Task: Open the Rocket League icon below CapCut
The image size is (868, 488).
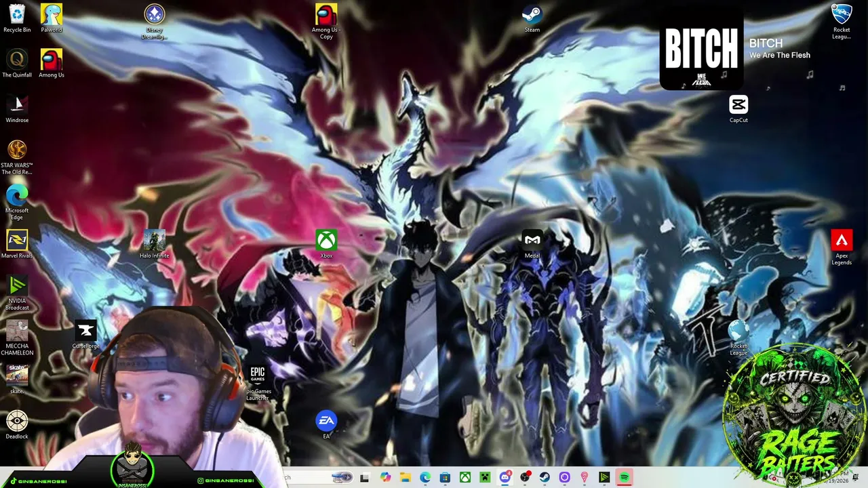Action: [x=738, y=338]
